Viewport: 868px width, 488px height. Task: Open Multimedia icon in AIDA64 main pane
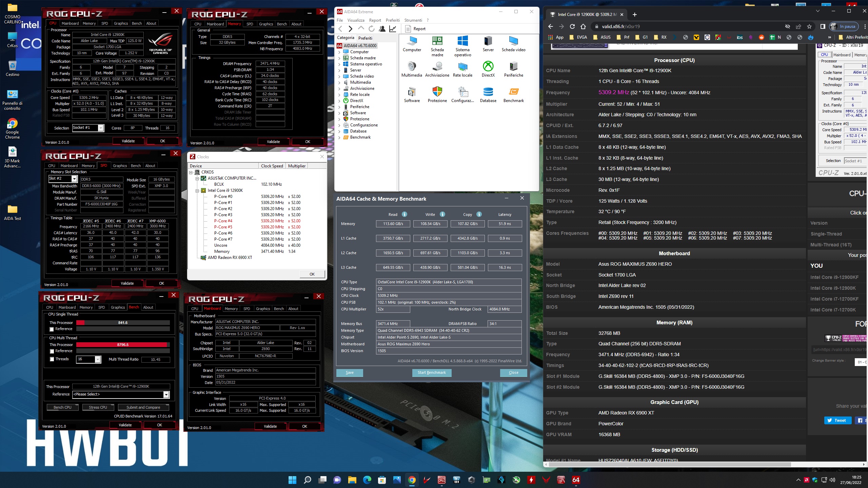pyautogui.click(x=412, y=69)
